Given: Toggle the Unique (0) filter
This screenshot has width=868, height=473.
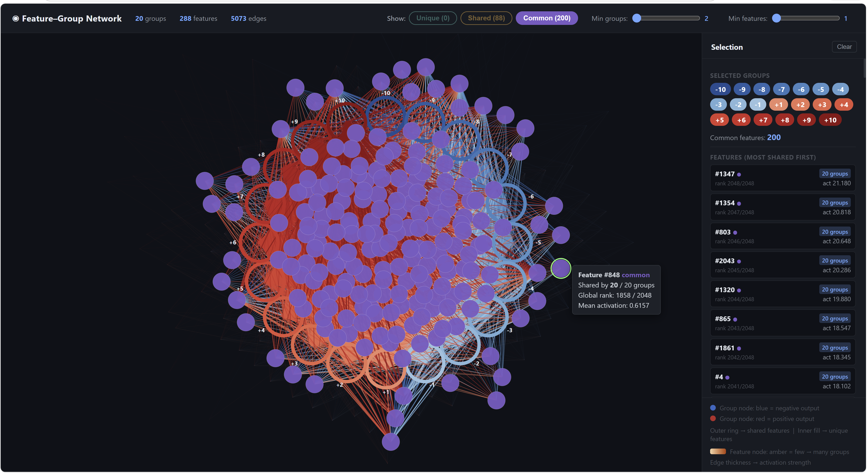Looking at the screenshot, I should tap(433, 18).
